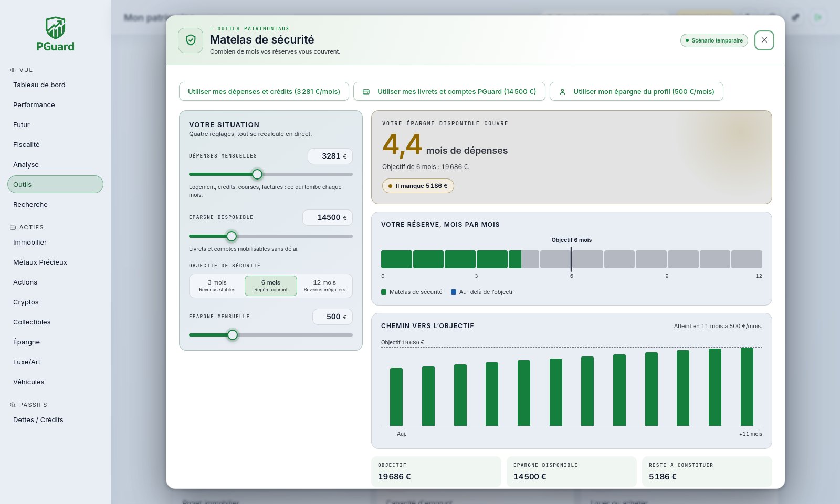
Task: Select the 12 mois security objective
Action: tap(324, 286)
